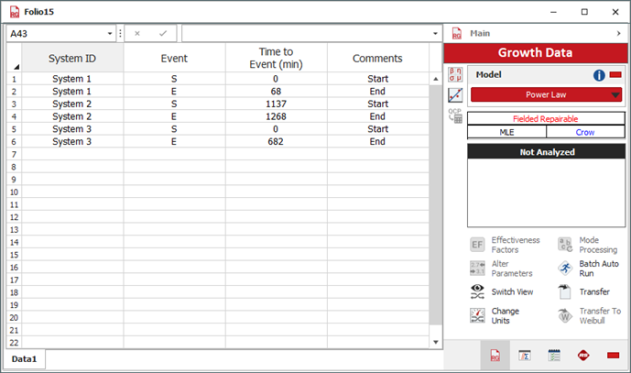Open Effectiveness Factors tool
The width and height of the screenshot is (631, 373).
coord(506,245)
